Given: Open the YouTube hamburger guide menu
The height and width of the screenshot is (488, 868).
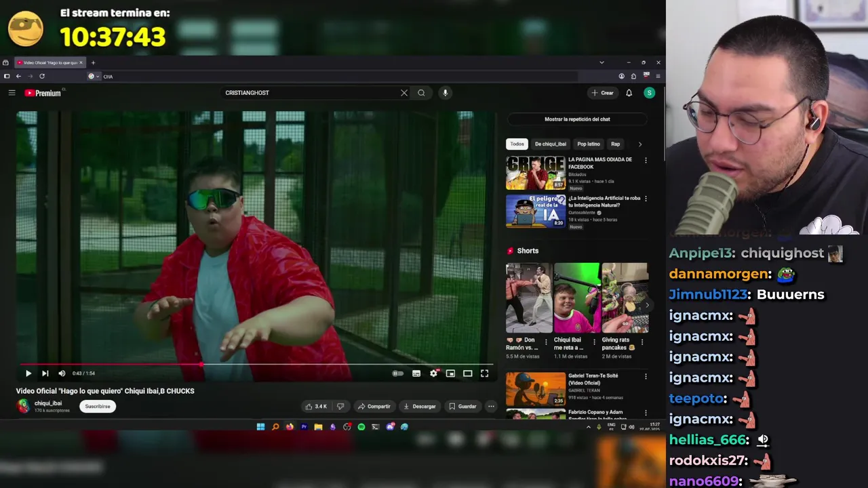Looking at the screenshot, I should [12, 93].
